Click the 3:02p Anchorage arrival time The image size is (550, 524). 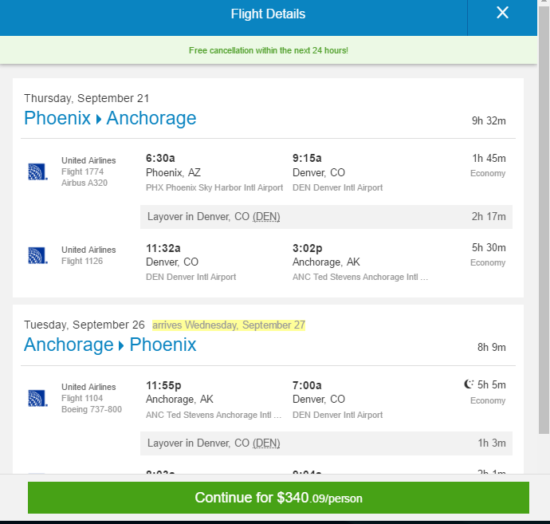click(x=307, y=248)
